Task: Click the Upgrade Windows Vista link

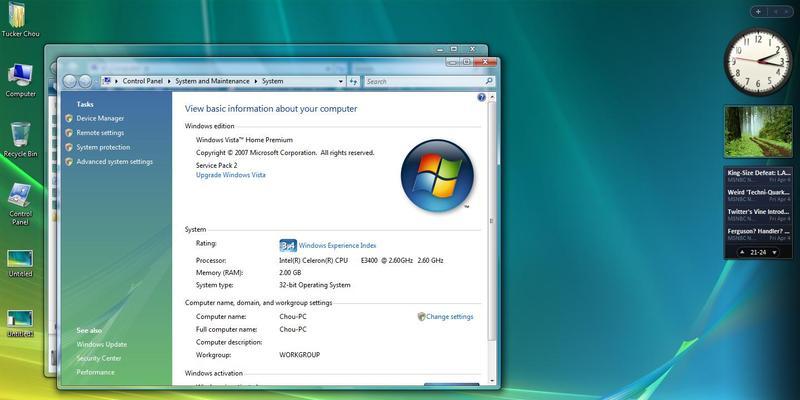Action: coord(231,175)
